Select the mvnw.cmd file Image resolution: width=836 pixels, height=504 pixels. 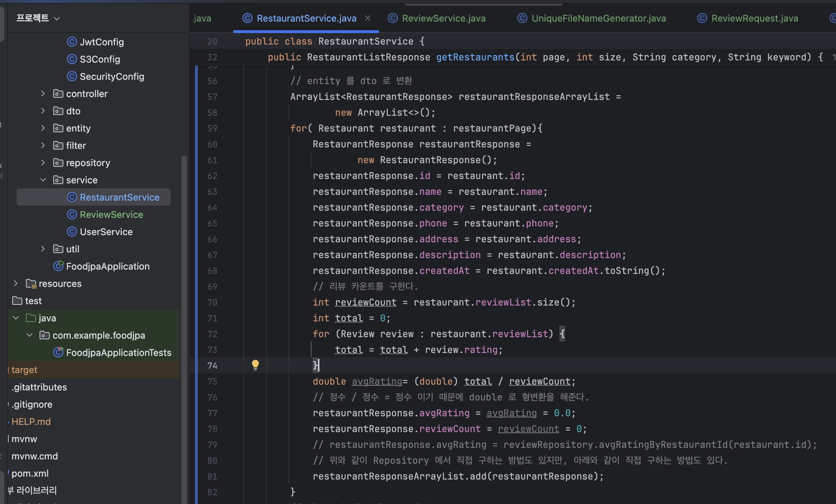click(x=35, y=456)
